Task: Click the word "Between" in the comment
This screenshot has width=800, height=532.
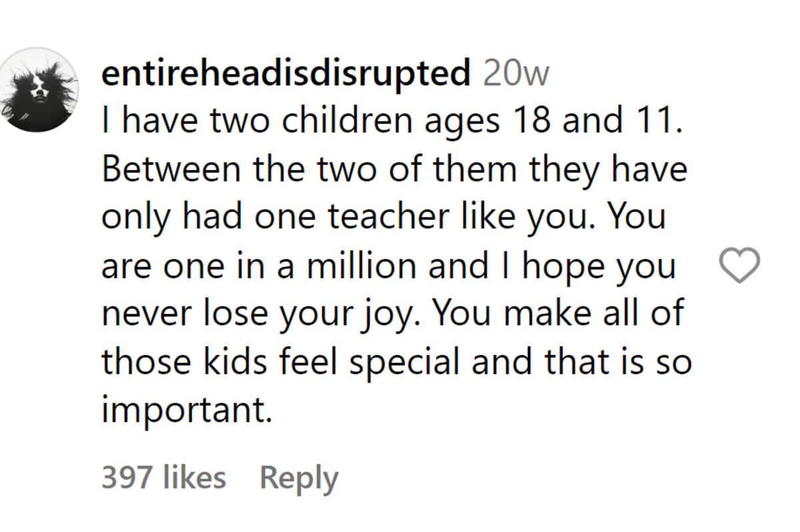Action: [x=172, y=170]
